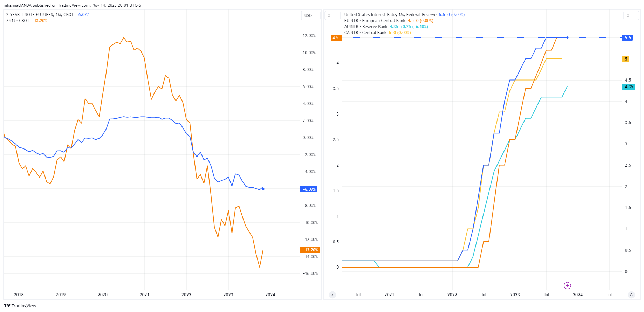Open the USD currency selector

click(x=310, y=15)
